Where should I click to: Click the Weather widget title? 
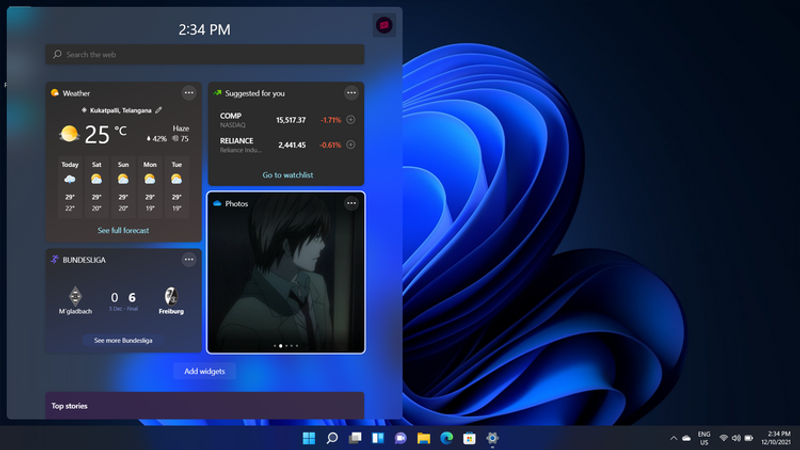coord(76,93)
